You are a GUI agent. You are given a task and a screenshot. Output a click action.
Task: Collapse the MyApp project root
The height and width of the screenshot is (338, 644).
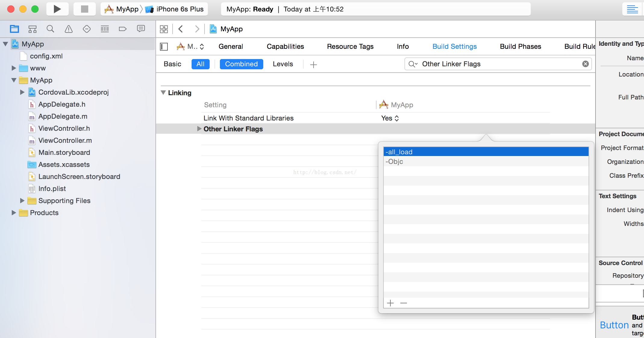pos(5,44)
